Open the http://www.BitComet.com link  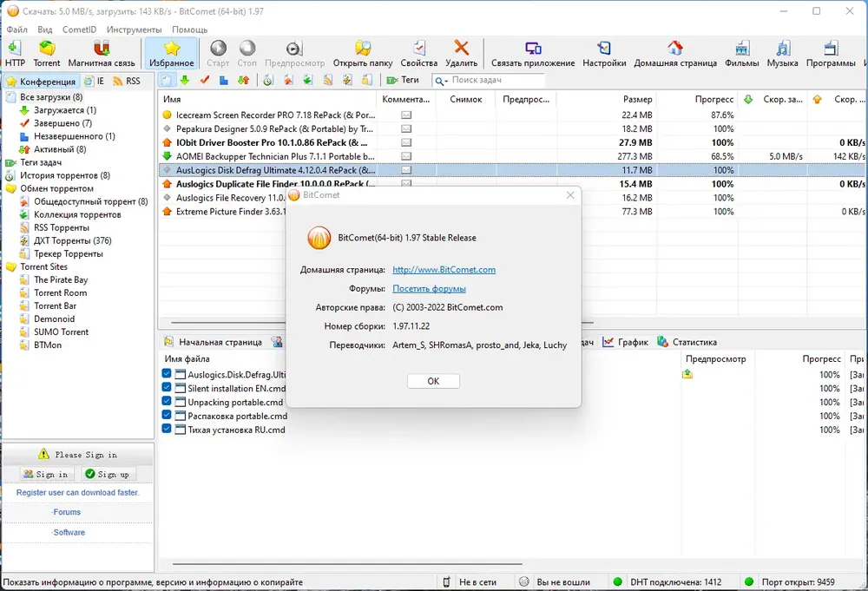(444, 270)
